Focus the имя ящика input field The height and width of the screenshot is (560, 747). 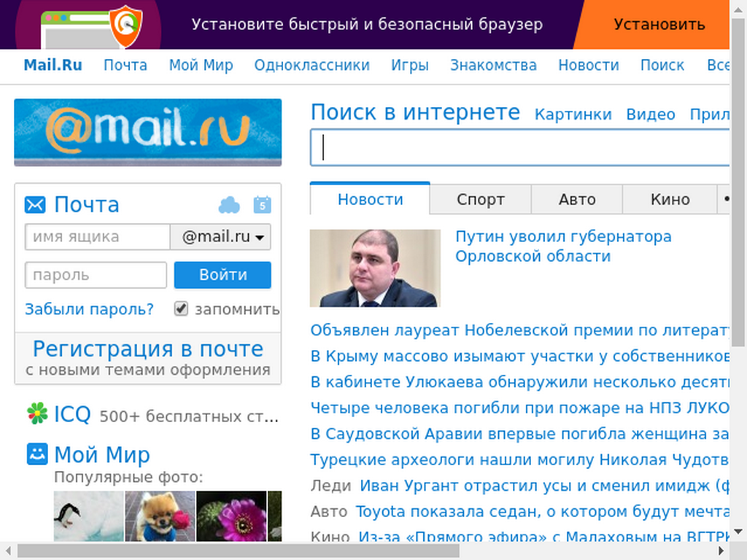pos(98,237)
